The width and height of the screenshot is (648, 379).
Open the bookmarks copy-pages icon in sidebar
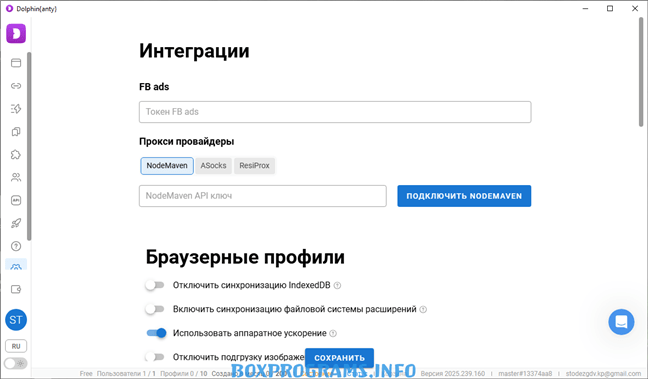(x=16, y=132)
